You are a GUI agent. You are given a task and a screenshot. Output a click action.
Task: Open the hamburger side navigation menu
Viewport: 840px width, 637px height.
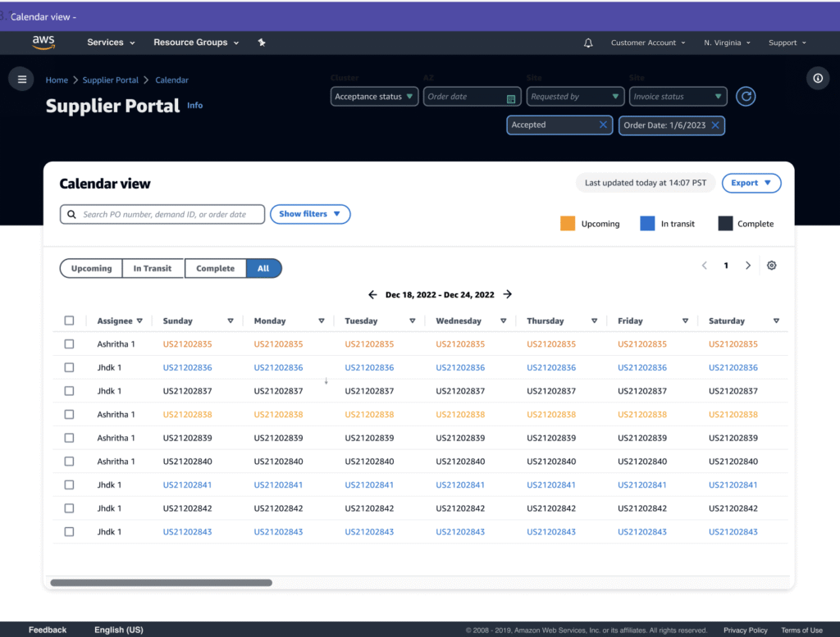pos(21,80)
